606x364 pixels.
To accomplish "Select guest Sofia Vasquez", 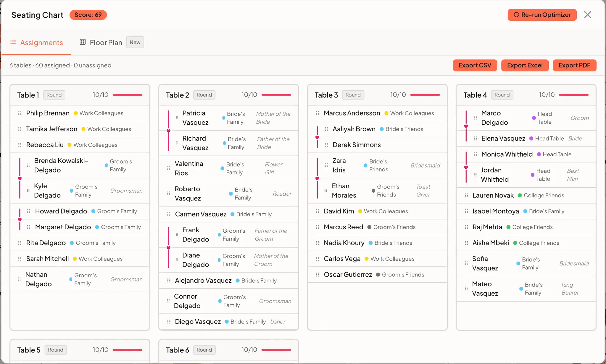I will (x=526, y=263).
